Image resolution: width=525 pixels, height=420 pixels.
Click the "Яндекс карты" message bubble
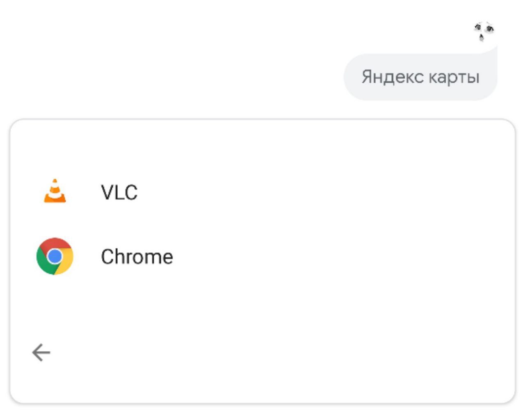[420, 77]
